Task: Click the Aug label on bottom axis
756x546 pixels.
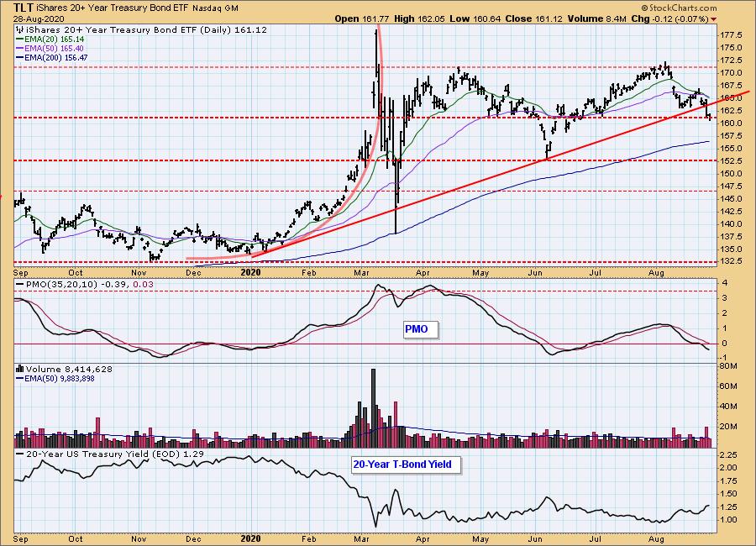Action: (656, 538)
